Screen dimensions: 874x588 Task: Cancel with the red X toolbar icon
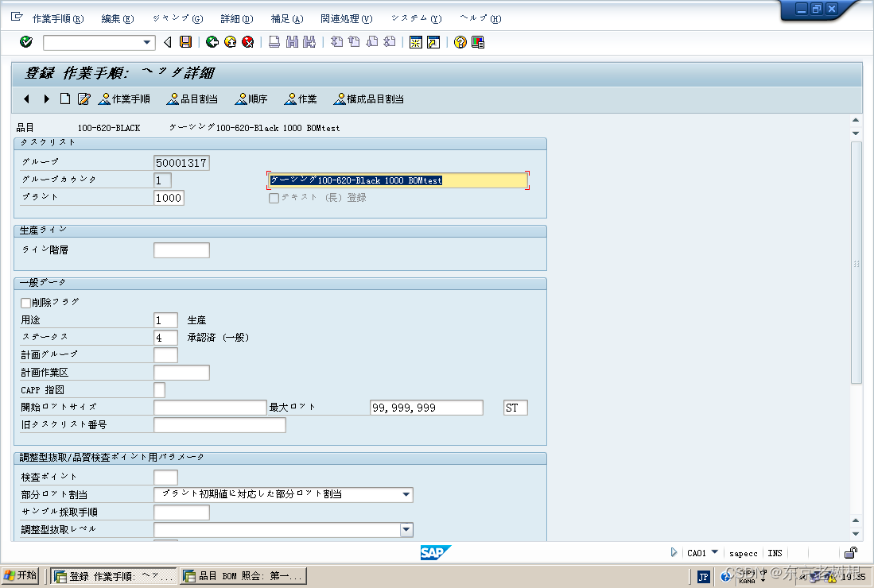click(247, 42)
